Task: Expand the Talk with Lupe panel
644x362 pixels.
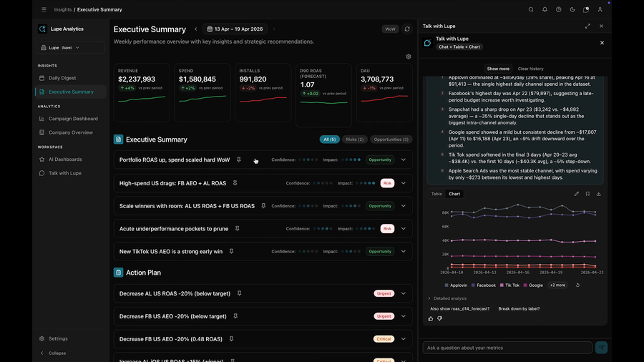Action: pyautogui.click(x=587, y=26)
